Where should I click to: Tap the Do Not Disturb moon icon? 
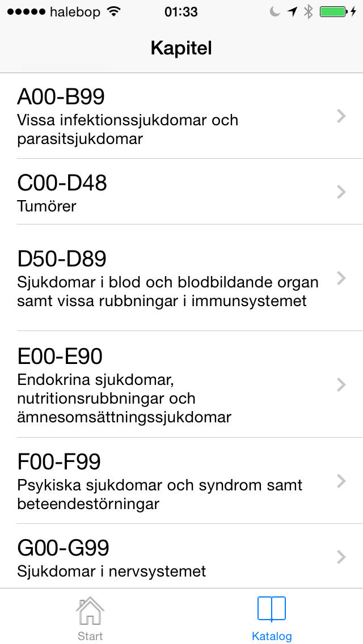click(274, 12)
